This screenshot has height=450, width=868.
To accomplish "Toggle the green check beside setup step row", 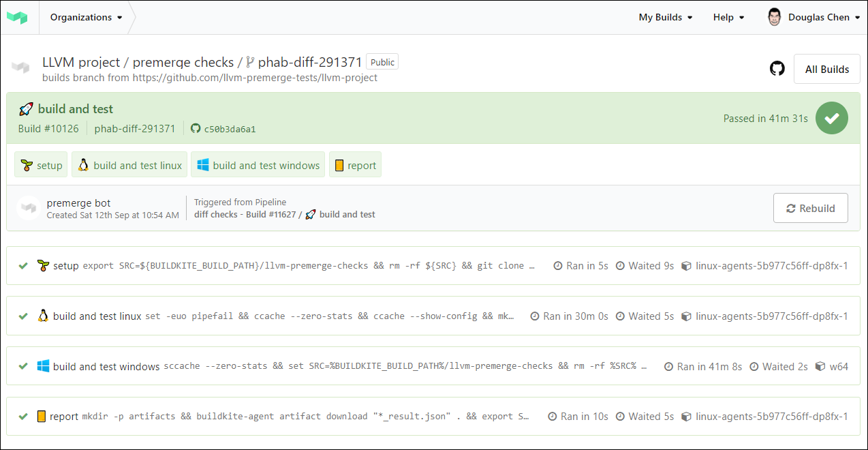I will pos(23,265).
